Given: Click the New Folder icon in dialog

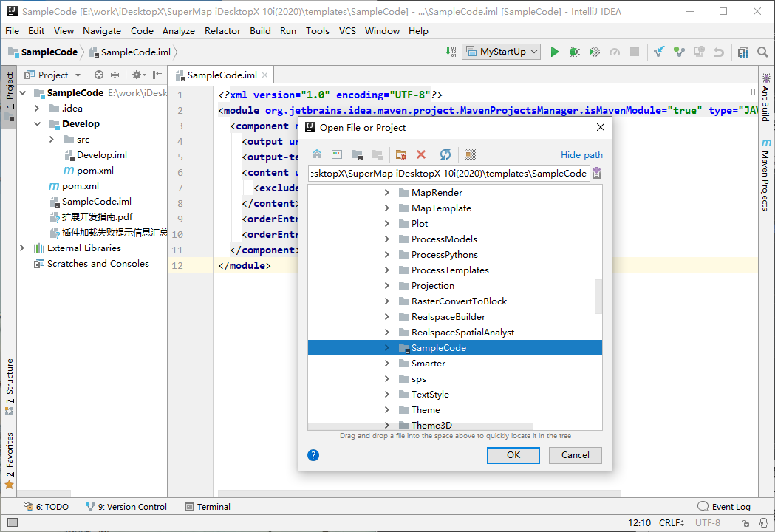Looking at the screenshot, I should 400,154.
